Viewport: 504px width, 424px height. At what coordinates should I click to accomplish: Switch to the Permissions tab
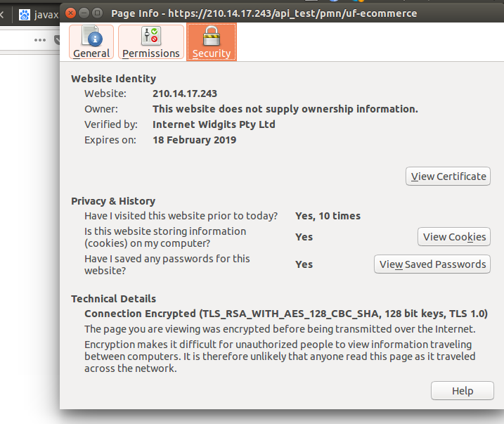151,41
